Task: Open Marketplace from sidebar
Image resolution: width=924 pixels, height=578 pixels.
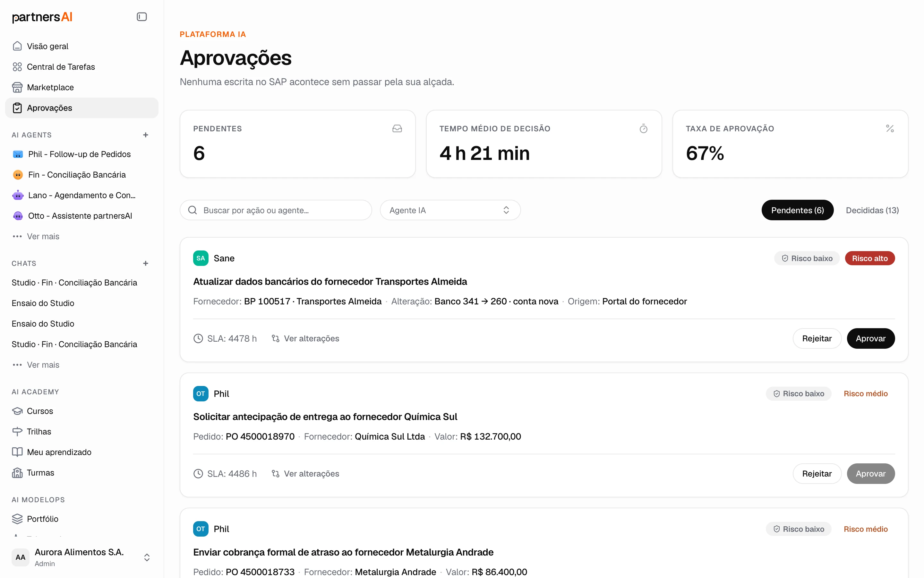Action: [x=82, y=87]
